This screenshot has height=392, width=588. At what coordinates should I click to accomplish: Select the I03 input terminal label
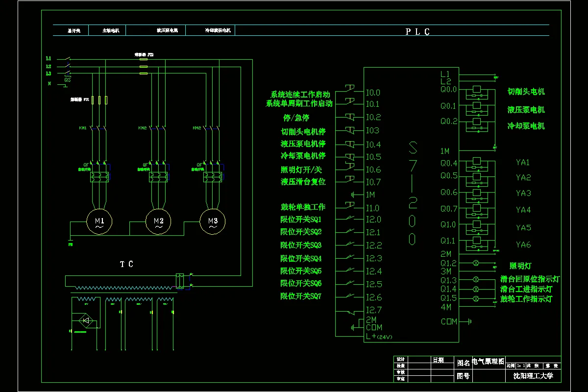pyautogui.click(x=372, y=130)
